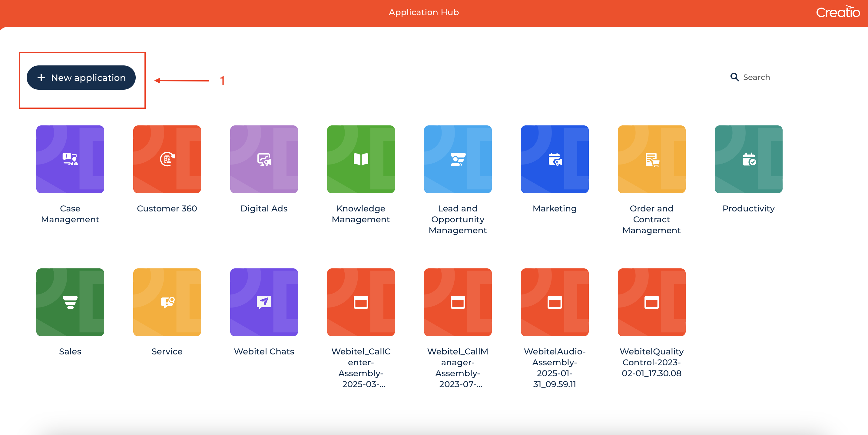Launch the Digital Ads app tile

click(264, 159)
